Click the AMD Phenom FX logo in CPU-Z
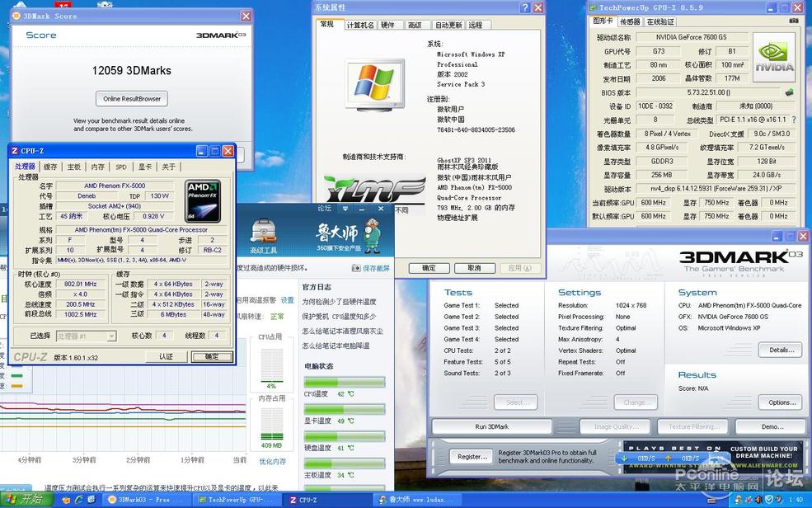Viewport: 812px width, 508px height. (x=203, y=201)
